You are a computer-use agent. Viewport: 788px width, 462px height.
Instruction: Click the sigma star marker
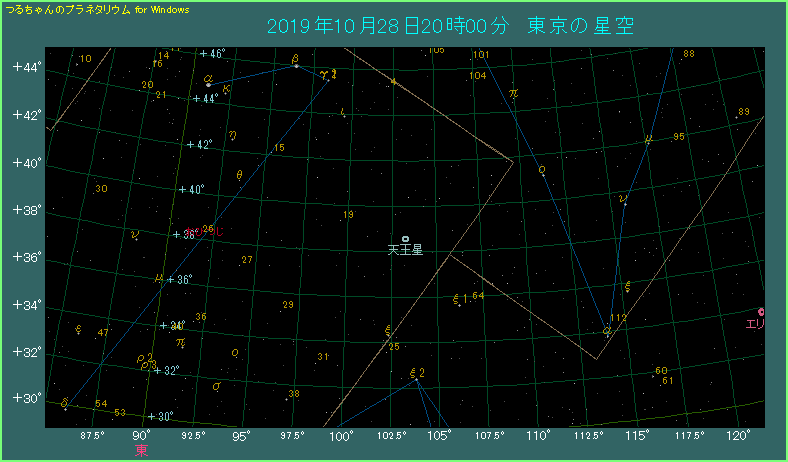pyautogui.click(x=216, y=386)
